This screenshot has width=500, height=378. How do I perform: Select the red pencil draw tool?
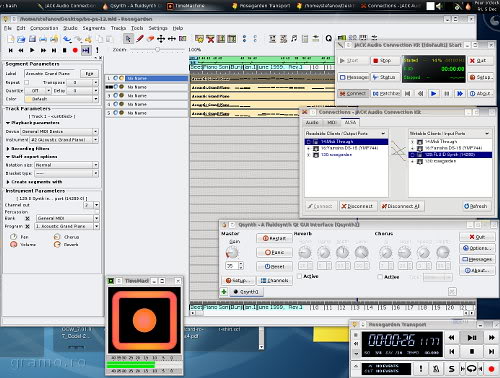click(x=140, y=39)
